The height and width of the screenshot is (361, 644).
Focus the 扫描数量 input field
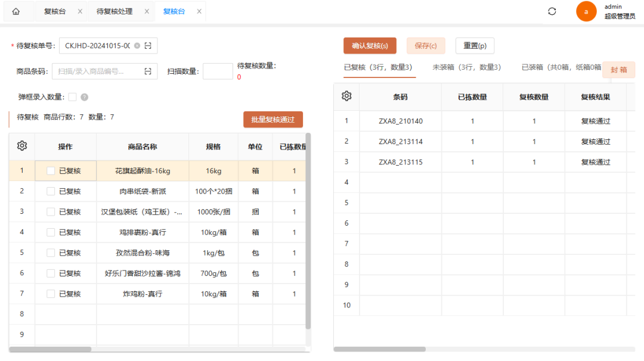(218, 71)
